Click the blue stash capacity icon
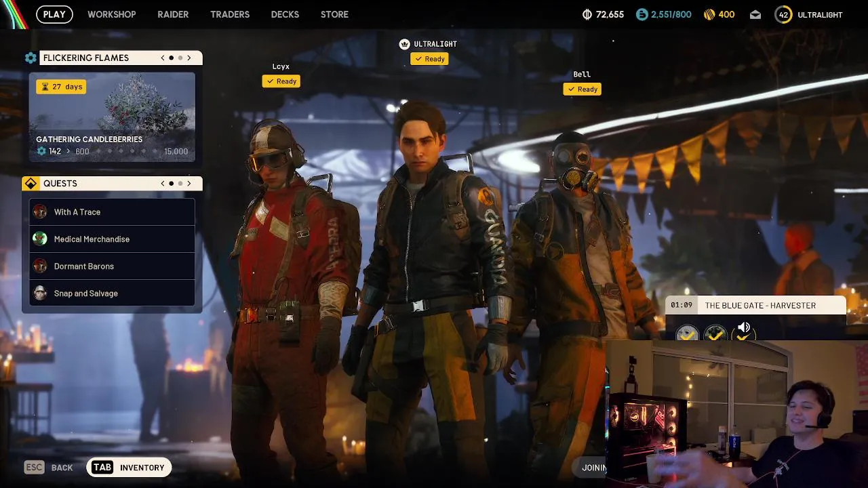 click(x=642, y=14)
